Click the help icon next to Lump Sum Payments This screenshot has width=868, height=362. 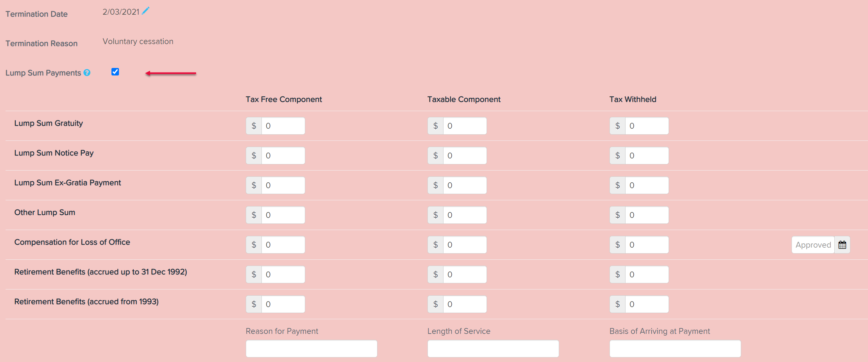(x=87, y=73)
